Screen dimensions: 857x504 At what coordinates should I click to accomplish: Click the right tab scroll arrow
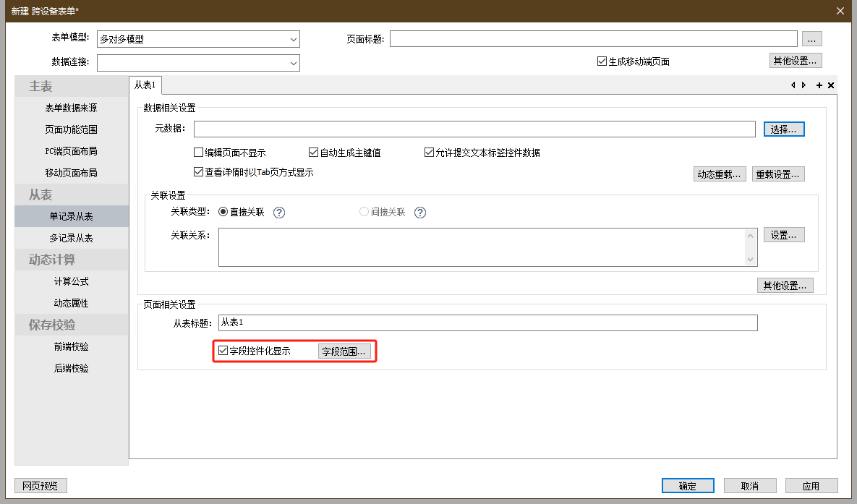[803, 85]
